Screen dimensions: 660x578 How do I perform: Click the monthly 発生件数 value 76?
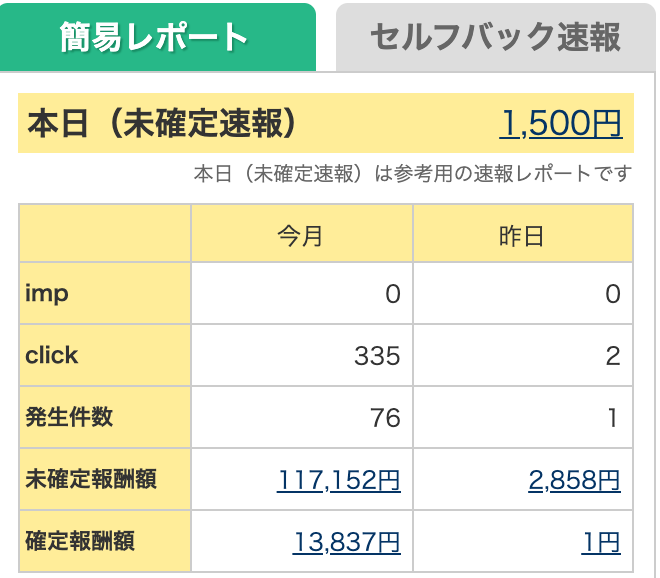pos(385,418)
